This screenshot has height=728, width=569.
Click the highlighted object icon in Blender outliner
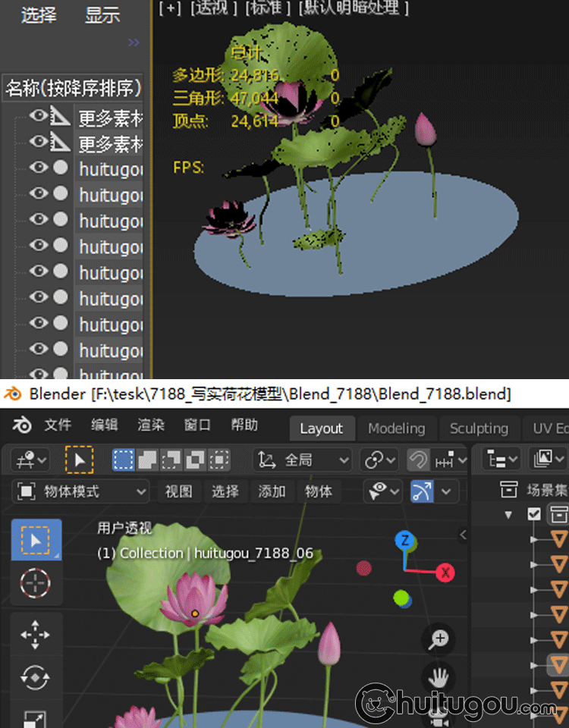tap(559, 665)
